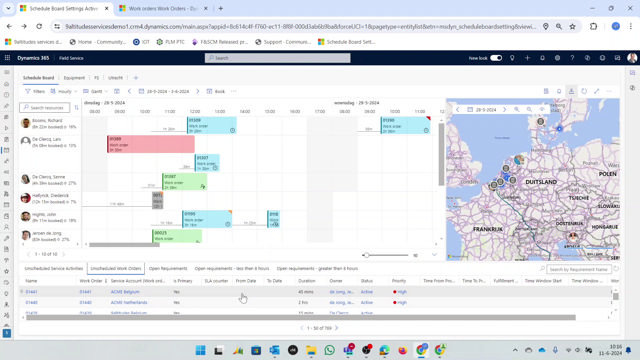Click the requirements horizontal scrollbar
Screen dimensions: 640x360
(x=301, y=317)
